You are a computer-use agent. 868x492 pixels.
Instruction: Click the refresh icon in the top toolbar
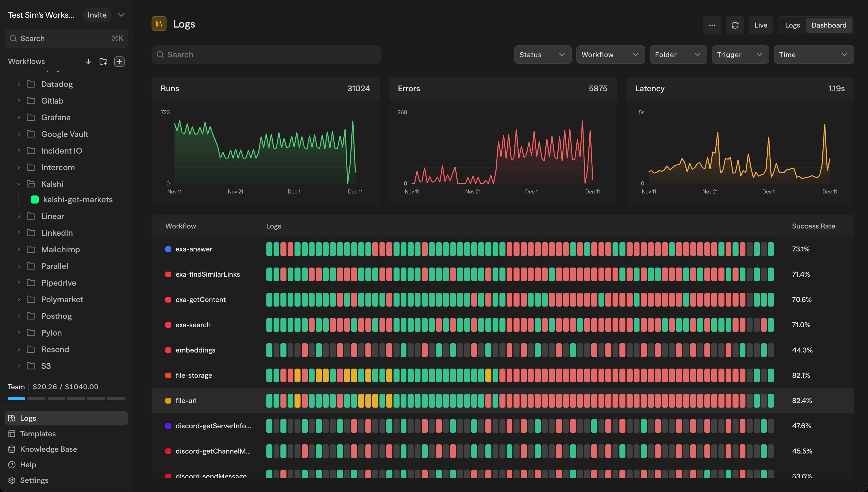click(735, 25)
